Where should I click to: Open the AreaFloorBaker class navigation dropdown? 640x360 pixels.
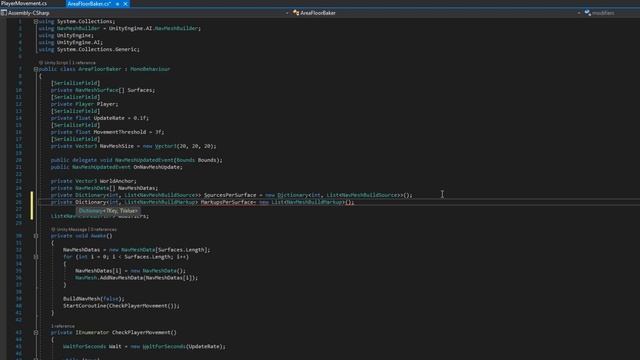pyautogui.click(x=578, y=13)
